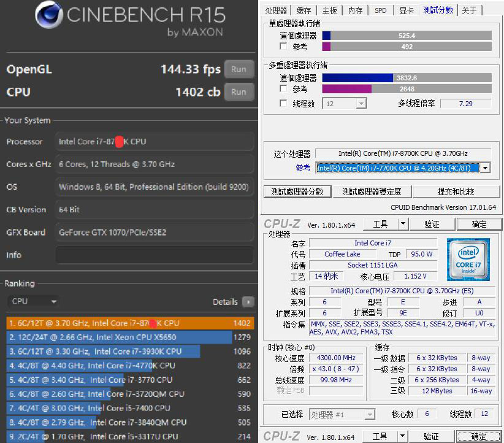
Task: Open reference CPU dropdown i7-7700K
Action: point(403,168)
